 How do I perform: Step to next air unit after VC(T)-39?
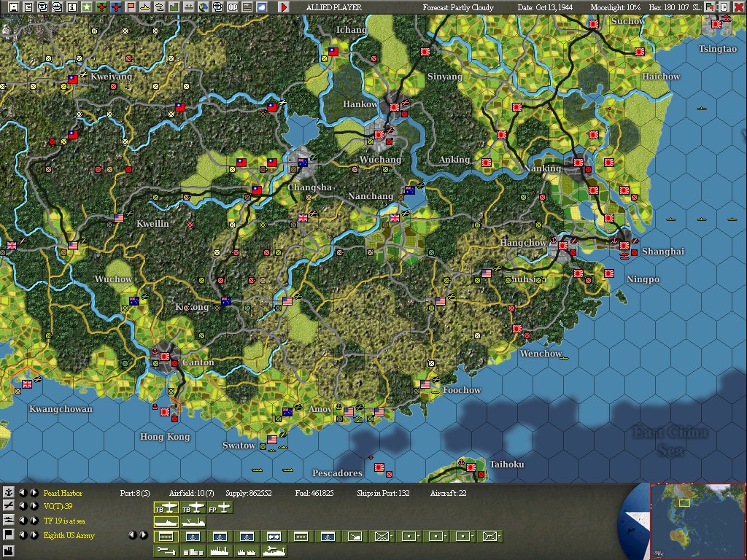pos(34,506)
